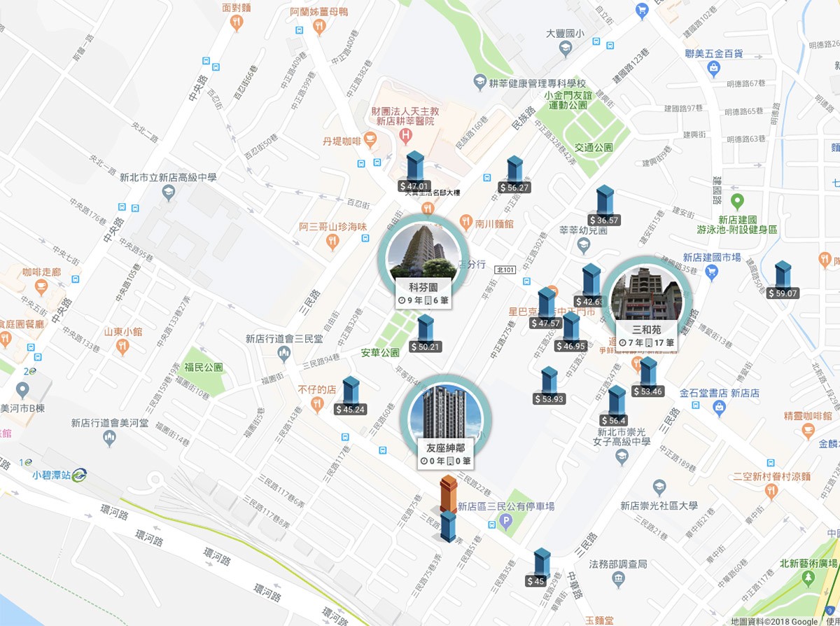Click the 崇光女子高級中學 school icon
Screen dimensions: 840x626
coord(621,457)
